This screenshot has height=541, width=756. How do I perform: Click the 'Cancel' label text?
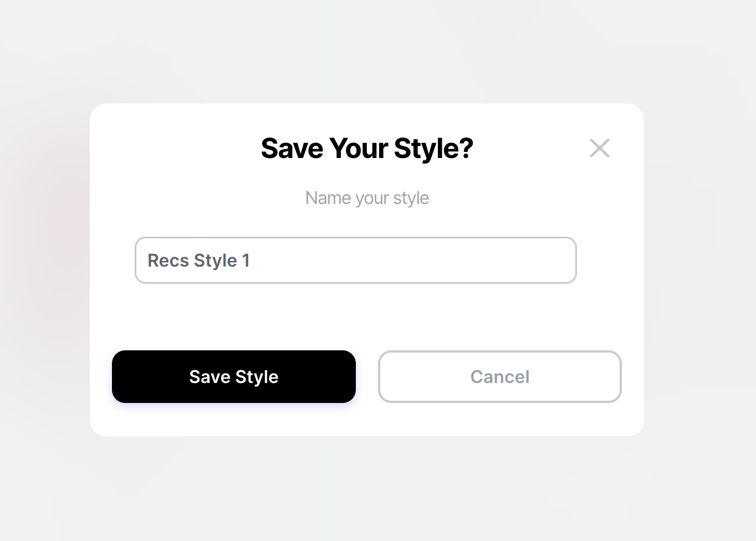tap(500, 377)
